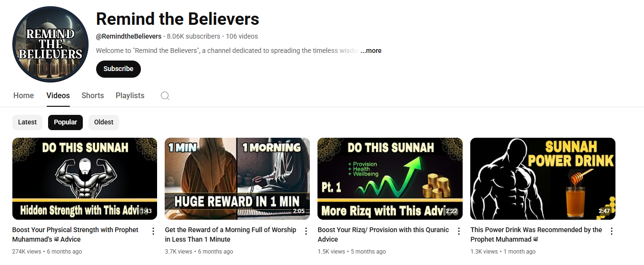The width and height of the screenshot is (644, 265).
Task: Switch to the Shorts tab
Action: coord(92,95)
